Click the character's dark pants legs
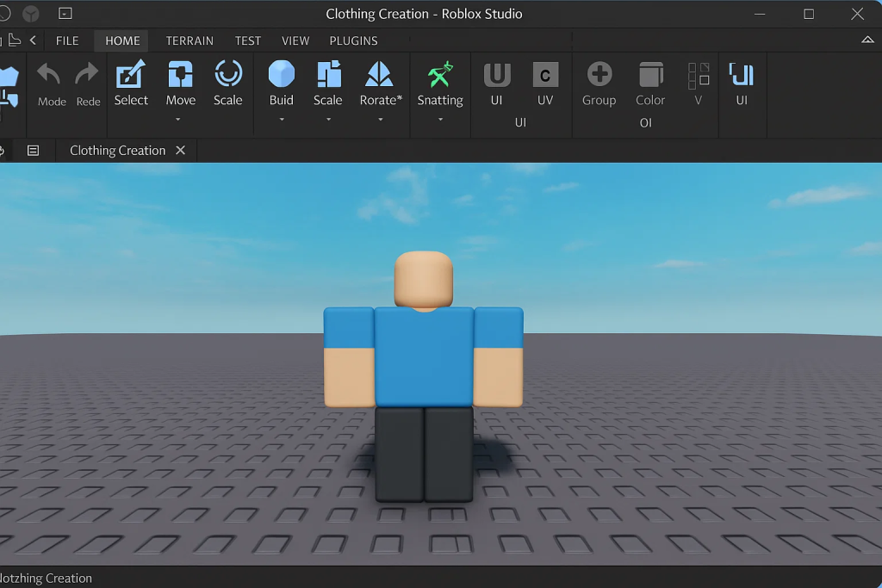Screen dimensions: 882x588 coord(424,455)
